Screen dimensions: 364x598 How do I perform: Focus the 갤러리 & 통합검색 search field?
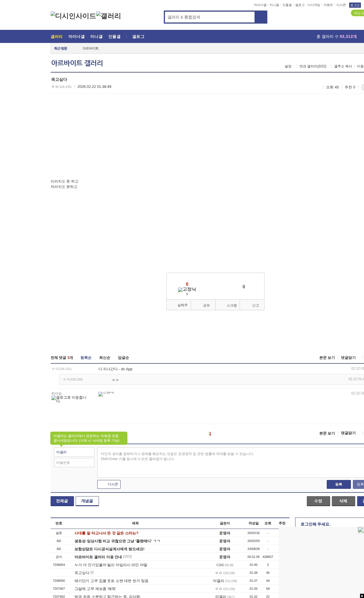pyautogui.click(x=210, y=17)
